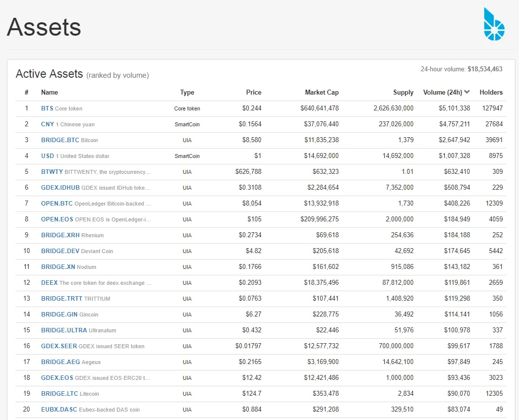
Task: Sort table by Name column header
Action: [50, 92]
